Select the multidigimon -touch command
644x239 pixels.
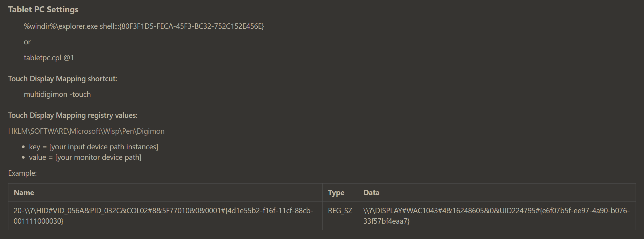pos(57,94)
